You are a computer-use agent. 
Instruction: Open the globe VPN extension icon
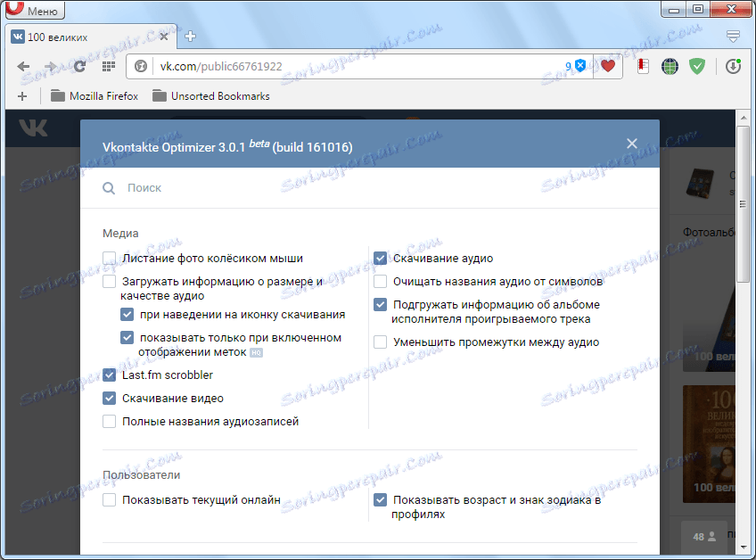click(670, 66)
